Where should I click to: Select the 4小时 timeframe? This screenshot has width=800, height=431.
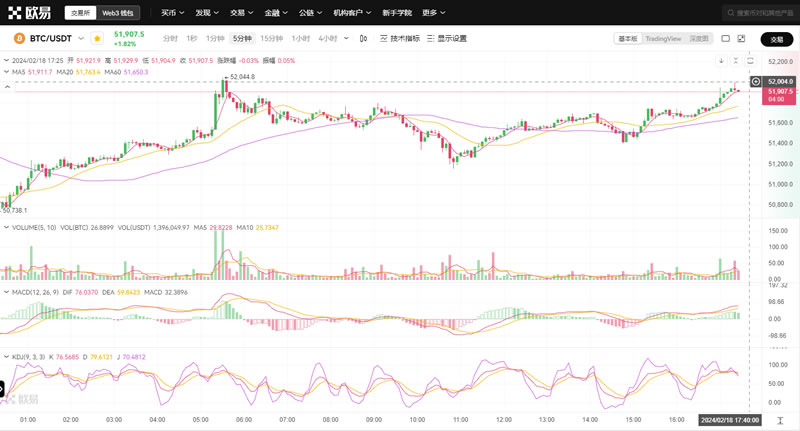328,38
